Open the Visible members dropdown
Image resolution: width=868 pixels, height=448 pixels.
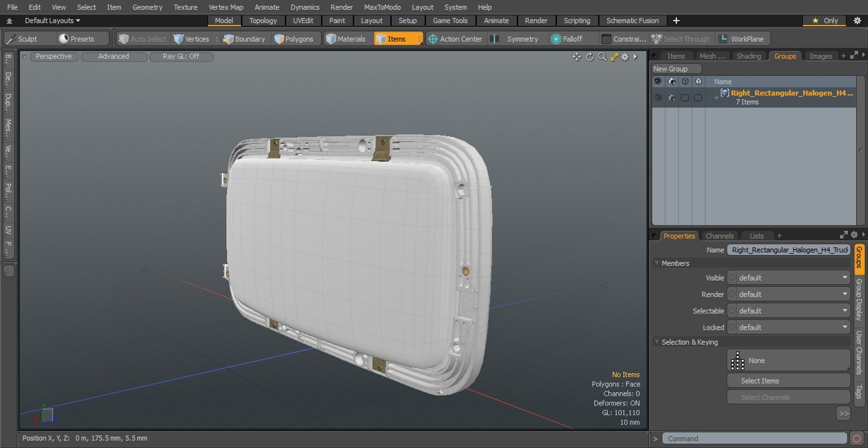(788, 278)
